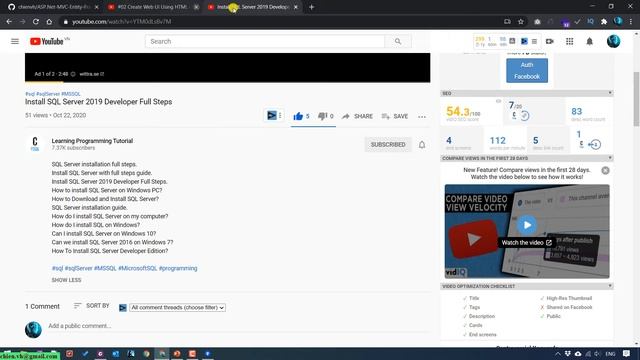Toggle the channel notification bell
This screenshot has height=360, width=640.
(x=422, y=144)
